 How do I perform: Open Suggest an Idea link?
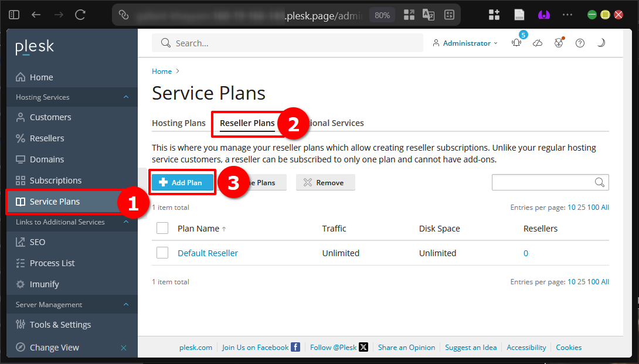(x=471, y=348)
